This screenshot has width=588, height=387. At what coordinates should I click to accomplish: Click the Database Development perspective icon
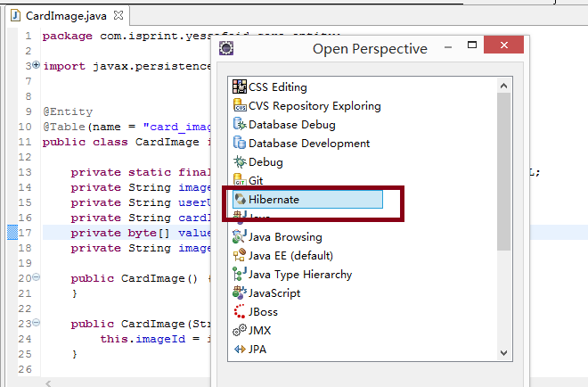(x=240, y=143)
